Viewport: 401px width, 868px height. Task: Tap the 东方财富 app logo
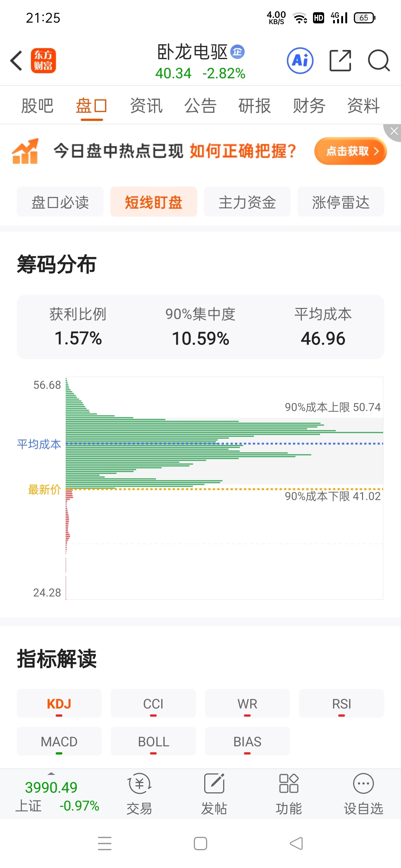click(43, 60)
